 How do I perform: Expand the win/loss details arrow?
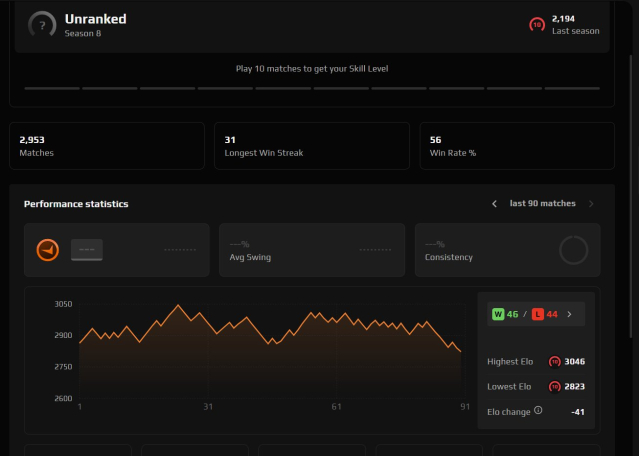[x=570, y=314]
